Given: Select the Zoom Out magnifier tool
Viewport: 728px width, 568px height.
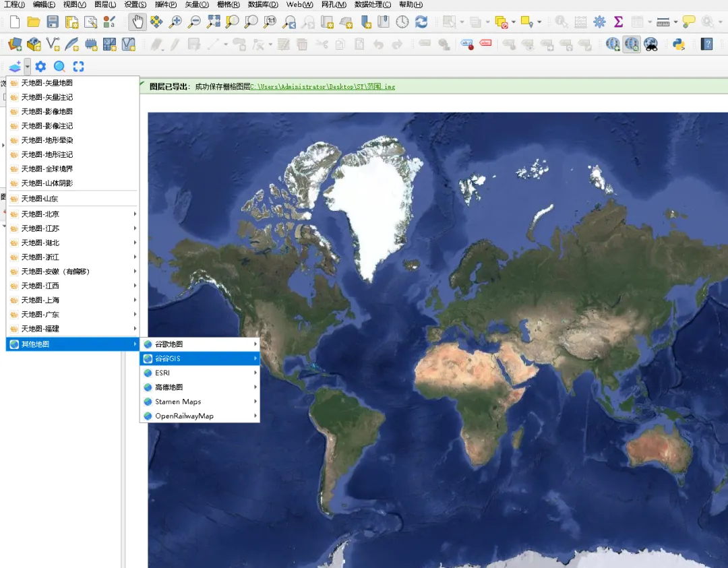Looking at the screenshot, I should [x=195, y=22].
